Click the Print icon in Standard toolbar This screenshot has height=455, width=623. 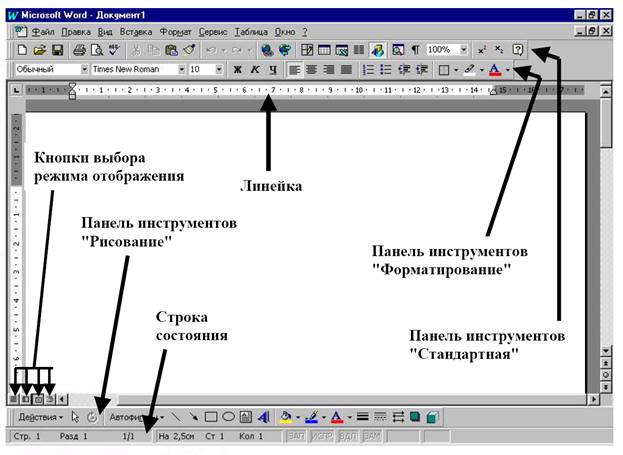[x=80, y=49]
